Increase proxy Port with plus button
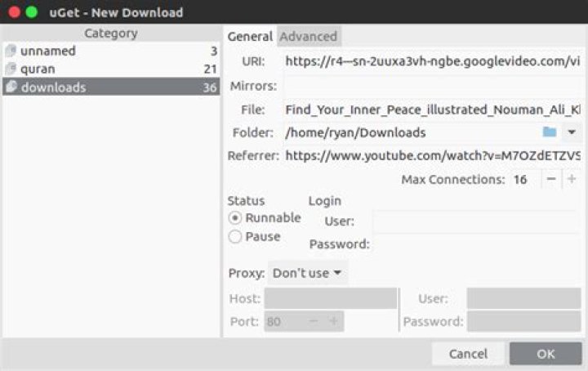Viewport: 588px width, 371px height. click(333, 321)
